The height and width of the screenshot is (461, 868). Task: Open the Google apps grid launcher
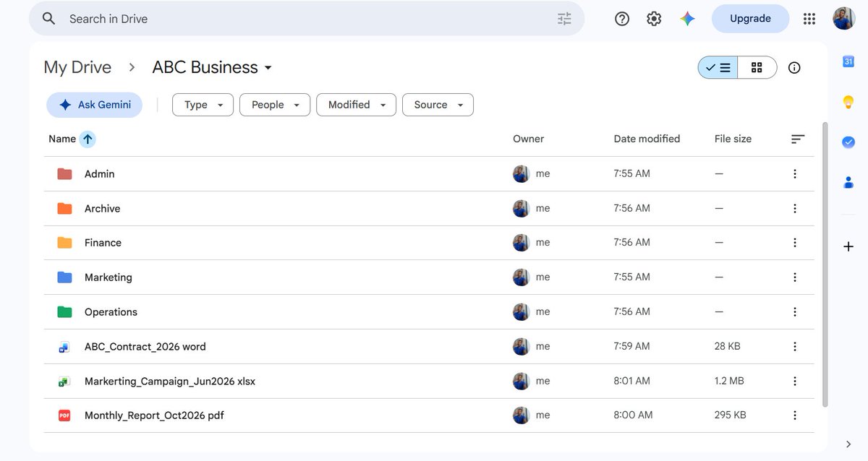tap(809, 19)
